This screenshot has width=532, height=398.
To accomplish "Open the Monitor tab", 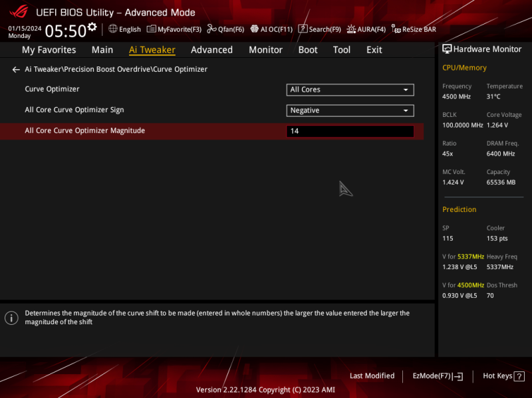I will (265, 50).
